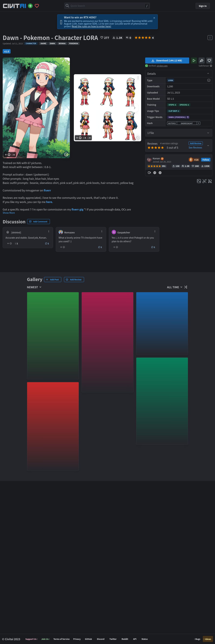Select the POKEMON tag
215x644 pixels.
[x=74, y=43]
